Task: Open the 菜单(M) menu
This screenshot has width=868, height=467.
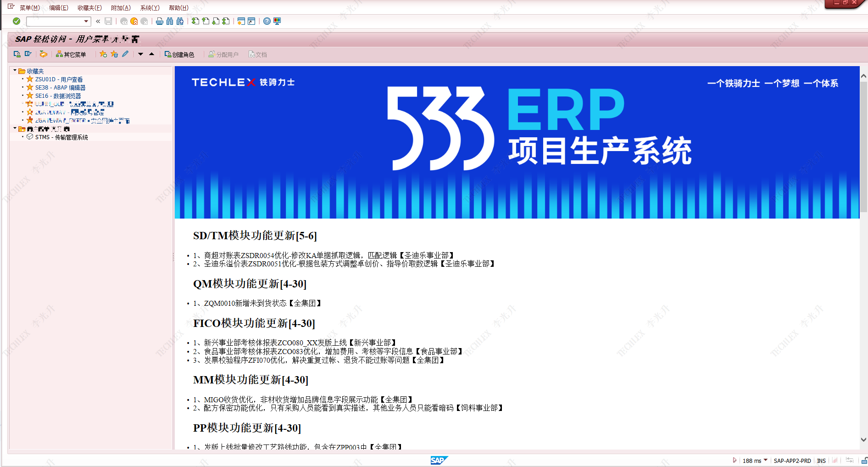Action: (x=30, y=8)
